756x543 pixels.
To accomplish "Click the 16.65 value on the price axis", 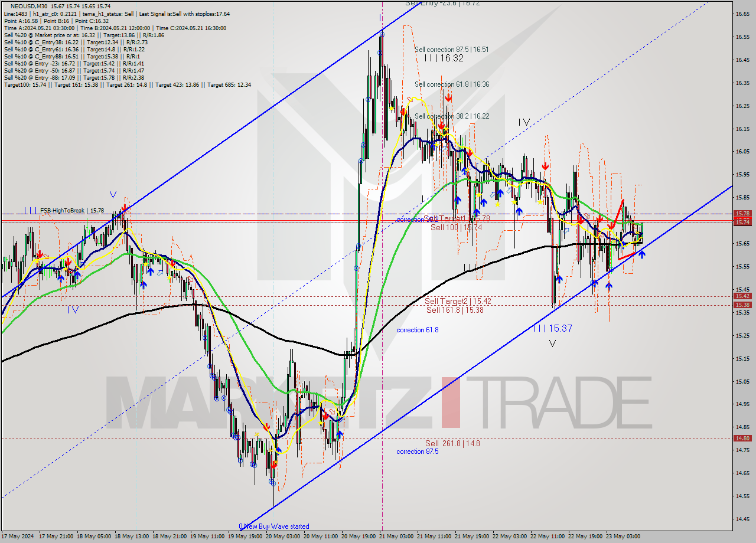I will coord(742,14).
